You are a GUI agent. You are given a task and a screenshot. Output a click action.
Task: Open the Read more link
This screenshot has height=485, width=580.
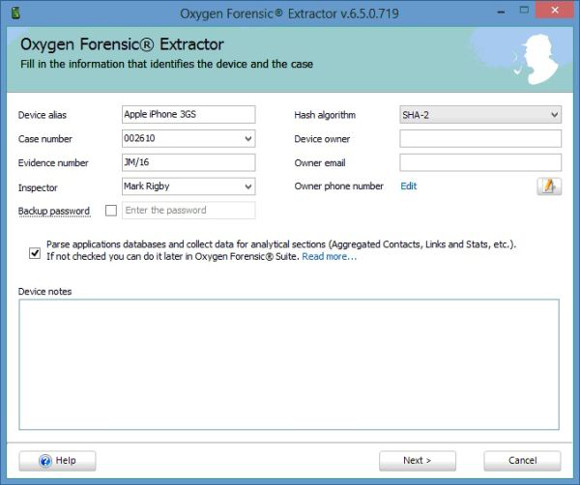329,256
